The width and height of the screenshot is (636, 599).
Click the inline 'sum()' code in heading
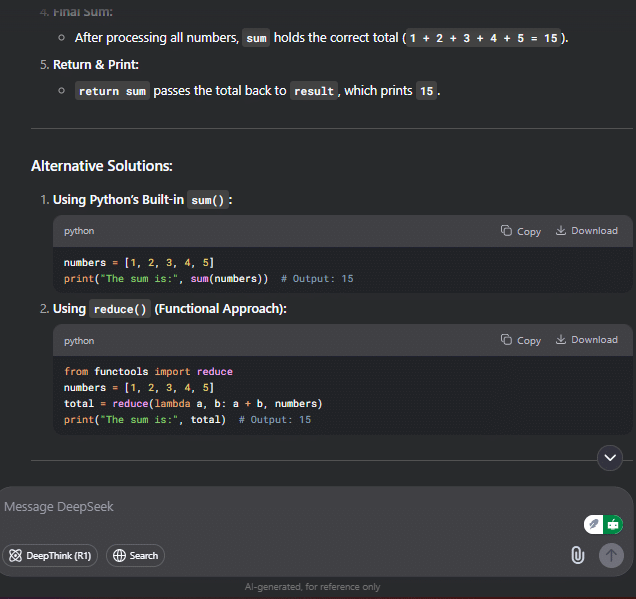[208, 200]
